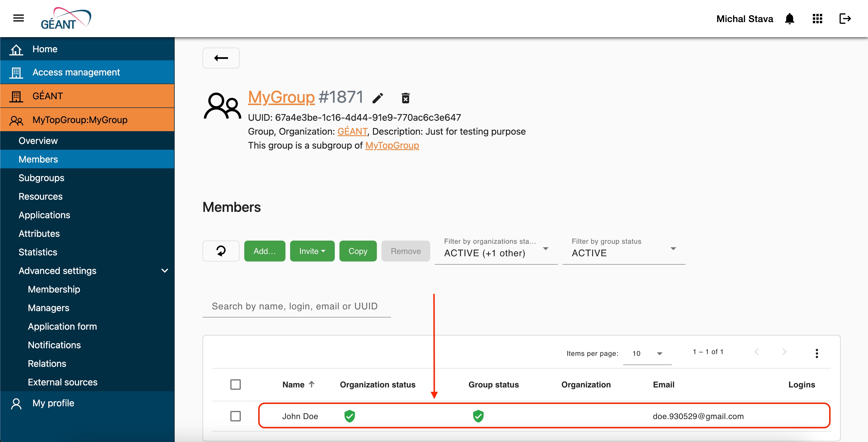Screen dimensions: 868x442
Task: Open the Invite dropdown button
Action: click(312, 251)
